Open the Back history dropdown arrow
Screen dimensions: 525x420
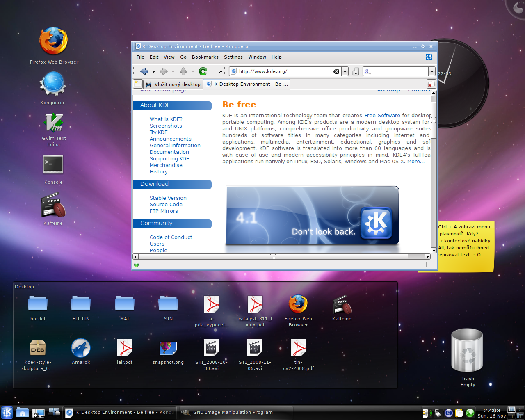(153, 72)
